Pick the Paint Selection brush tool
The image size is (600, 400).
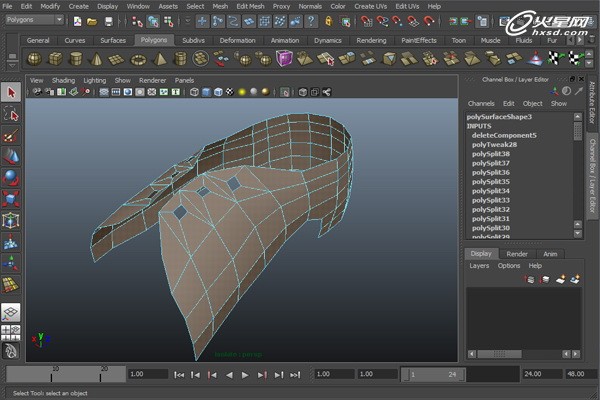[x=11, y=135]
